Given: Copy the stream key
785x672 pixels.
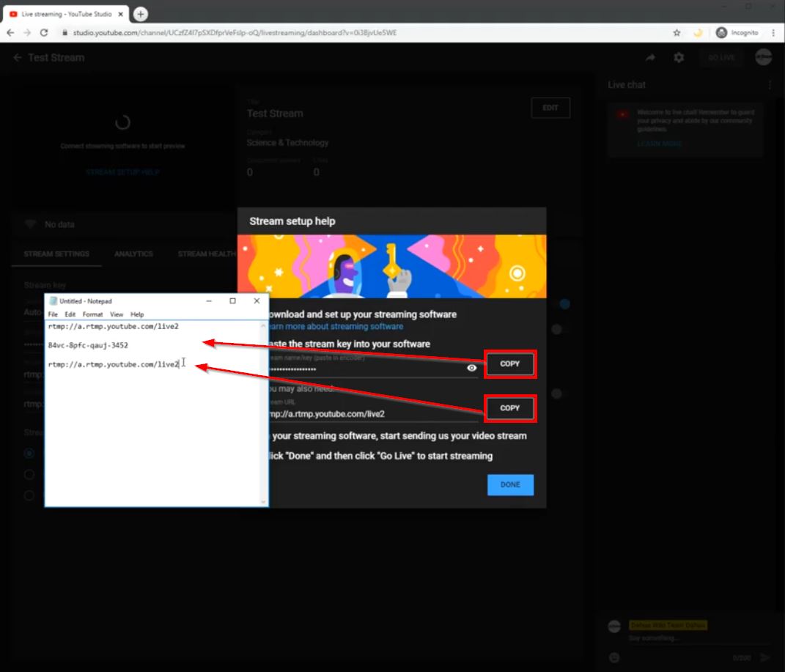Looking at the screenshot, I should pyautogui.click(x=509, y=363).
